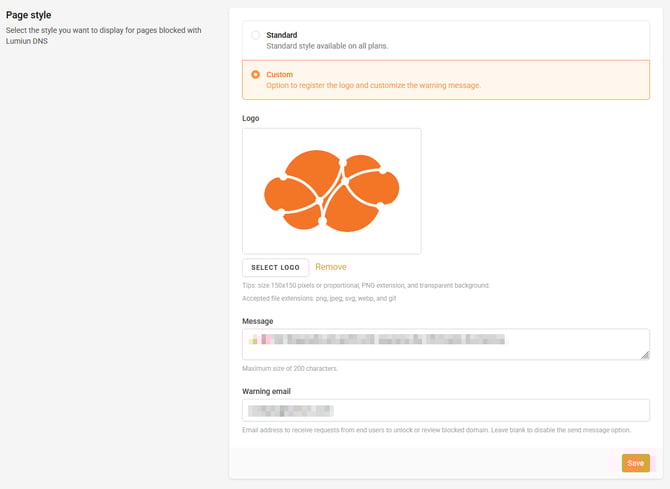The height and width of the screenshot is (489, 670).
Task: Click the orange logo preview image
Action: [x=331, y=190]
